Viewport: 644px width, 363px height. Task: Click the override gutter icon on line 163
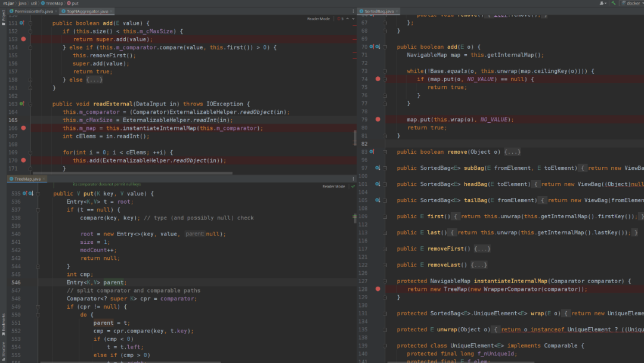point(22,104)
